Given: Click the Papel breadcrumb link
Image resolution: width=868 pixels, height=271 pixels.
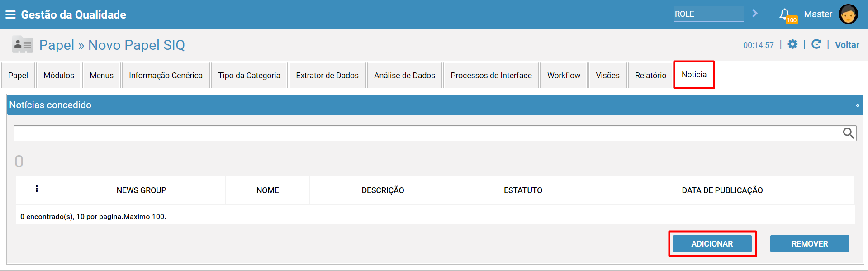Looking at the screenshot, I should [57, 45].
